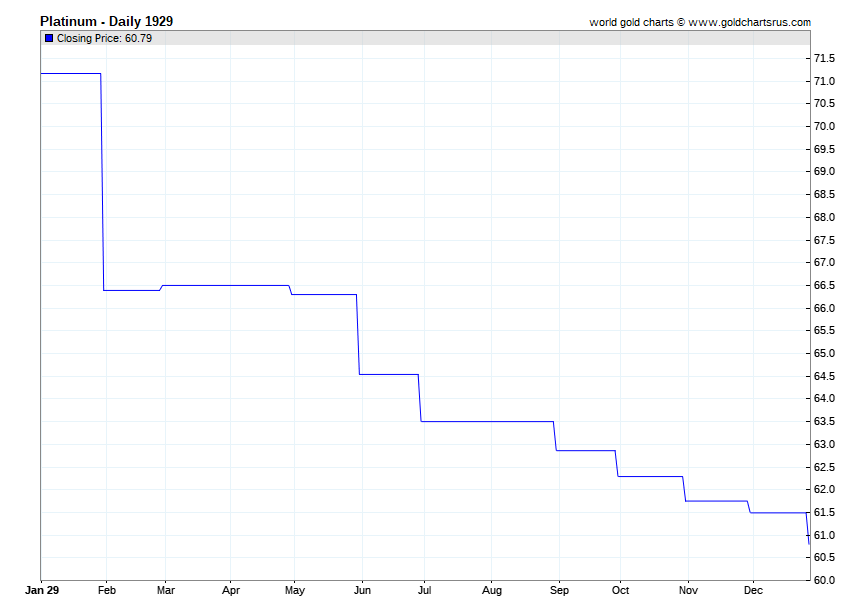This screenshot has width=850, height=616.
Task: Click the www.goldchartsrus.com watermark text
Action: [x=749, y=22]
